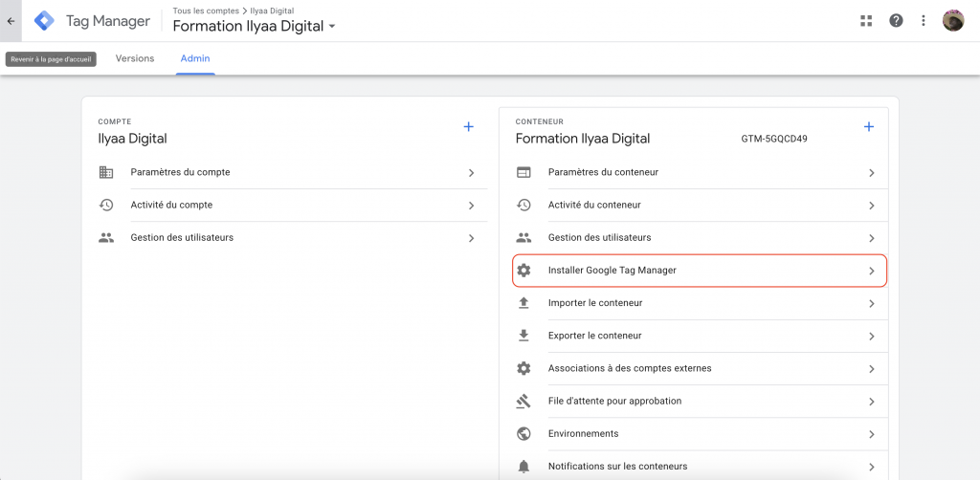980x480 pixels.
Task: Open Paramètres du conteneur
Action: (702, 172)
